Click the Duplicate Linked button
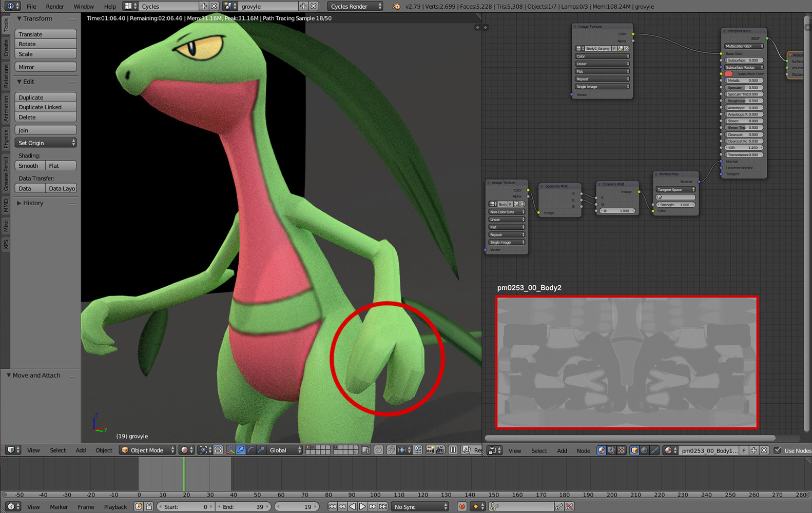The image size is (812, 513). click(46, 107)
